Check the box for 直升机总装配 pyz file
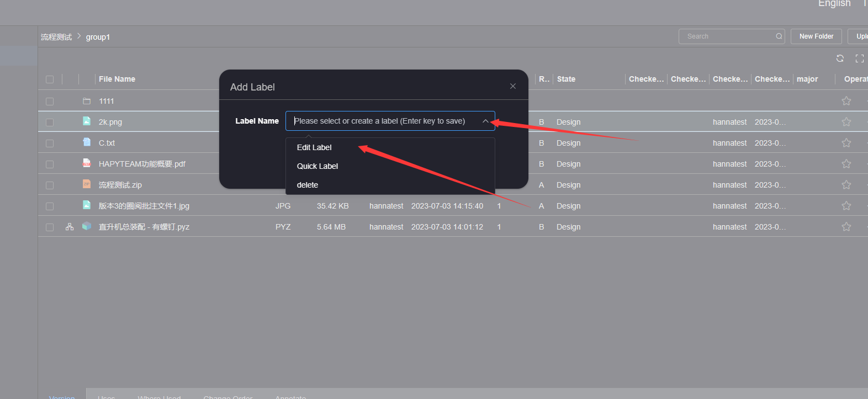The width and height of the screenshot is (868, 399). pyautogui.click(x=50, y=227)
